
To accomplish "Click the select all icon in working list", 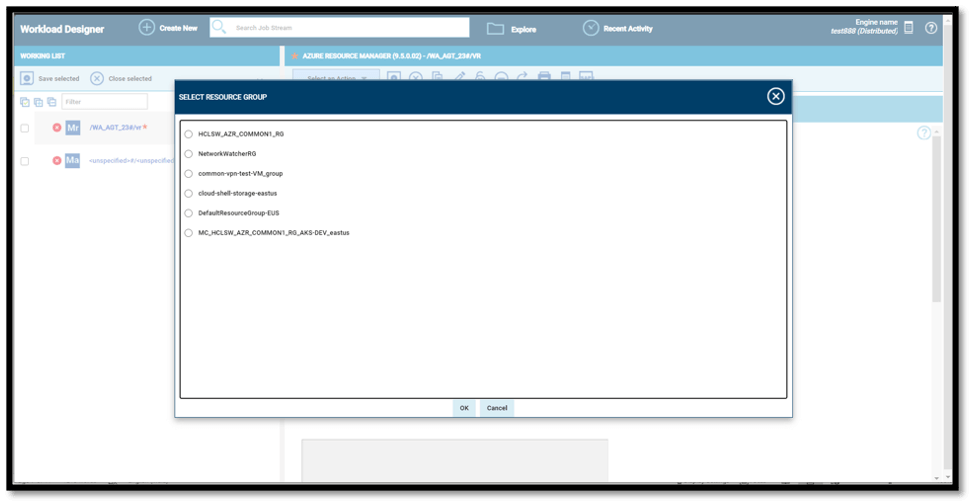I will point(25,102).
